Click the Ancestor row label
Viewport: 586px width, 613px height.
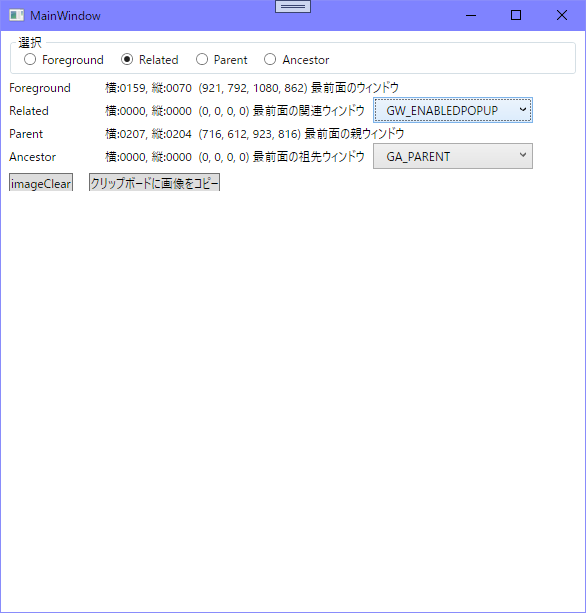coord(32,157)
